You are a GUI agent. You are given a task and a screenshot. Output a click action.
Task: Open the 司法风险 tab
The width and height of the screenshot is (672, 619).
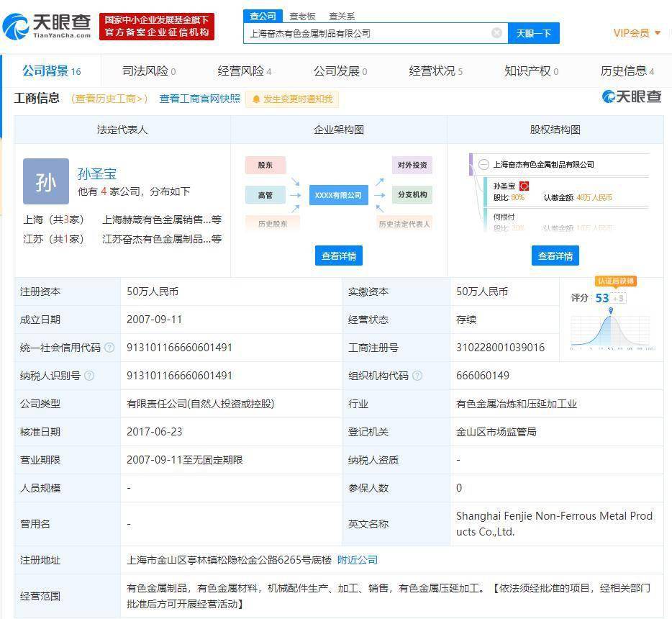pos(146,71)
